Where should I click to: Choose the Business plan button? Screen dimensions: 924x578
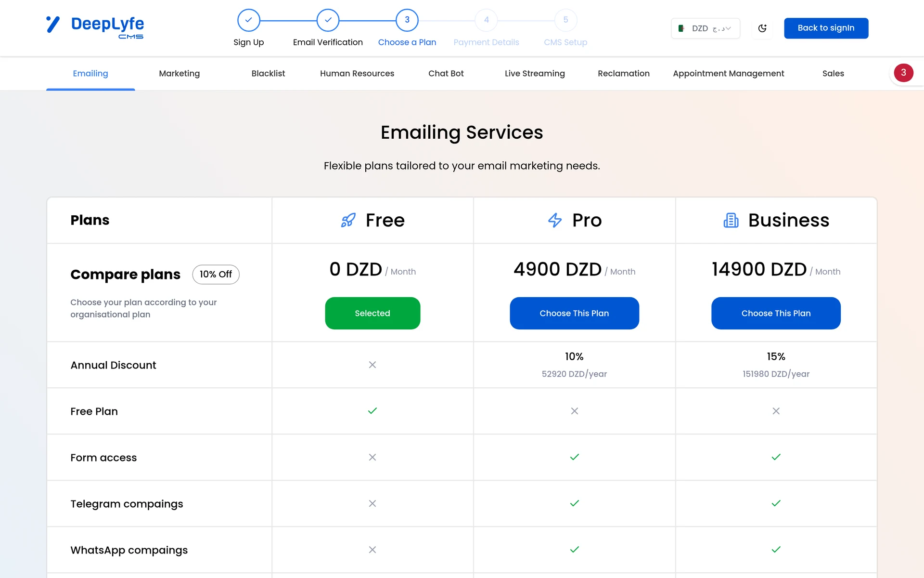(776, 313)
